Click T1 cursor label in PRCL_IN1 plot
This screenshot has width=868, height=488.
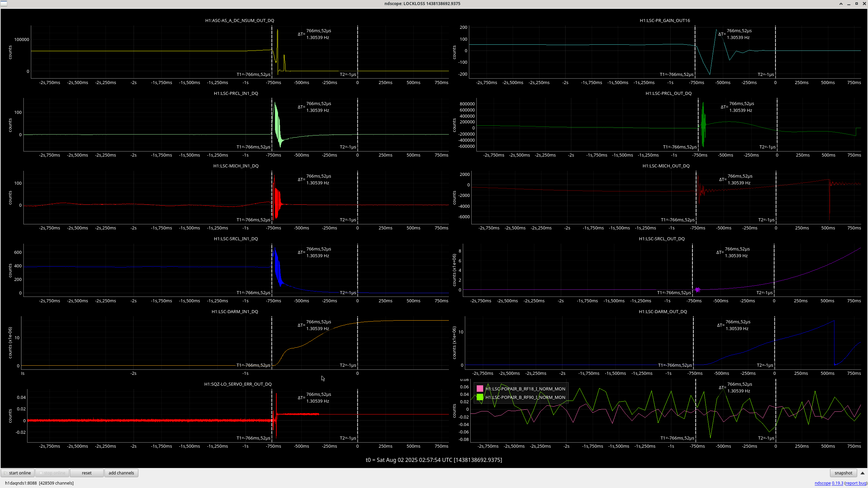253,147
